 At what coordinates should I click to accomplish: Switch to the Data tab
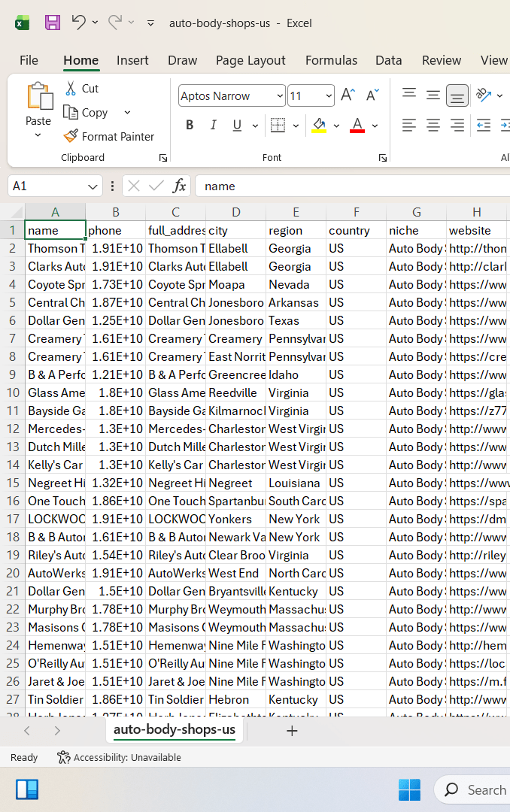(389, 60)
